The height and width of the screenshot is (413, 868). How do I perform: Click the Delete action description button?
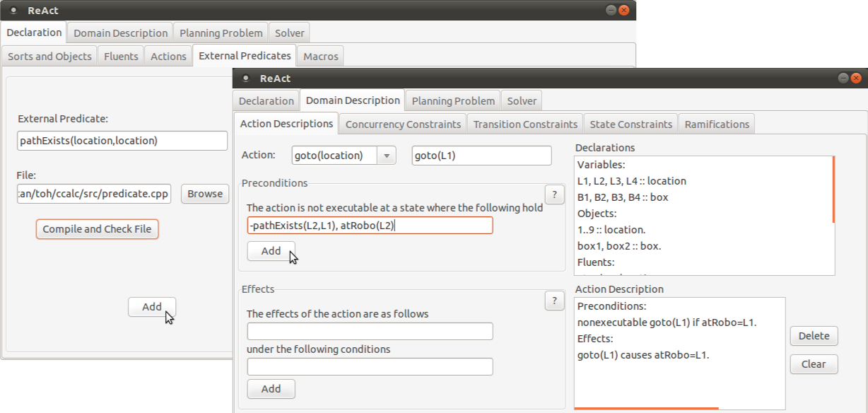tap(814, 336)
